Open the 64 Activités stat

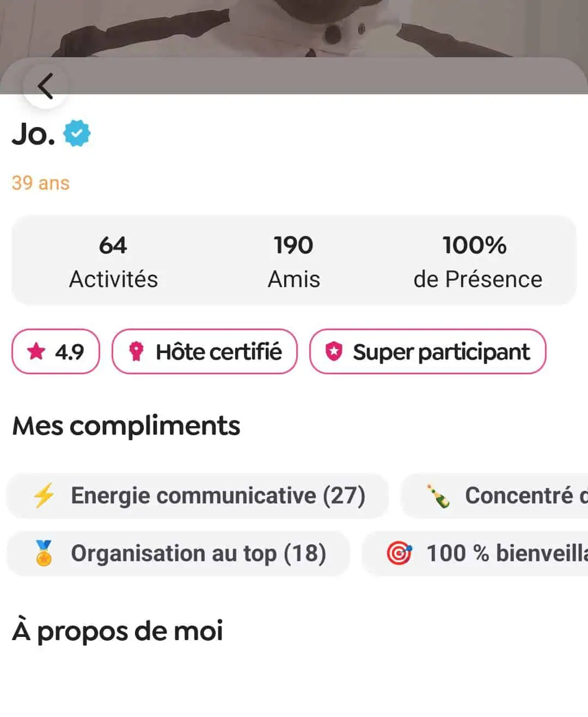coord(113,262)
